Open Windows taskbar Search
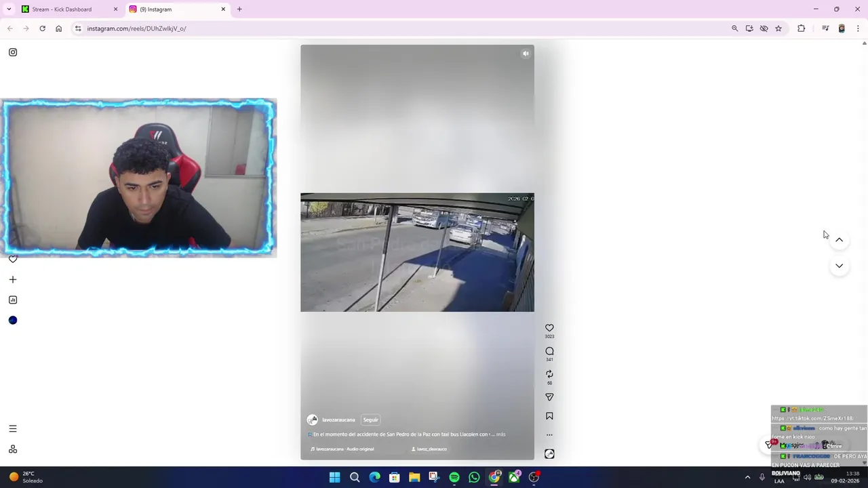The width and height of the screenshot is (868, 488). pyautogui.click(x=355, y=477)
